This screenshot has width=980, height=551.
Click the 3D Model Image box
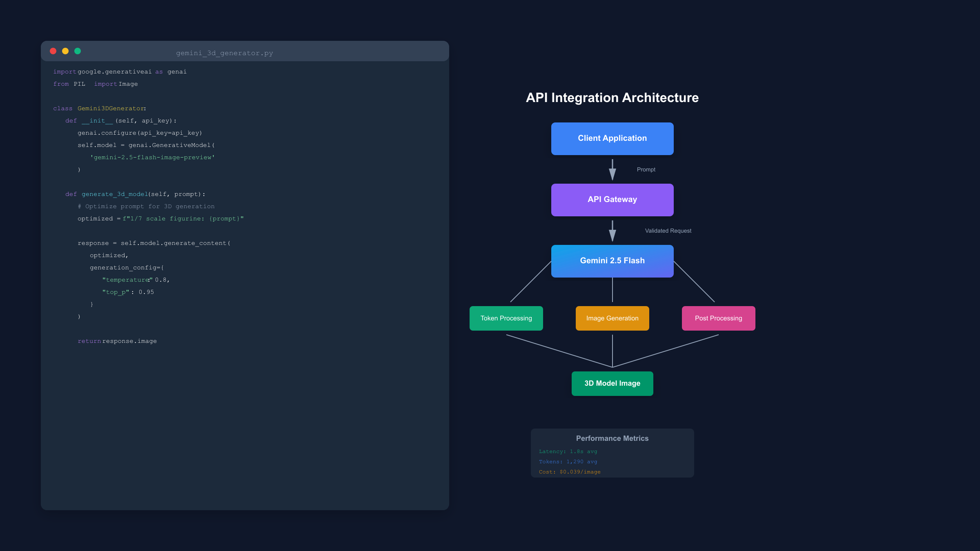[612, 384]
